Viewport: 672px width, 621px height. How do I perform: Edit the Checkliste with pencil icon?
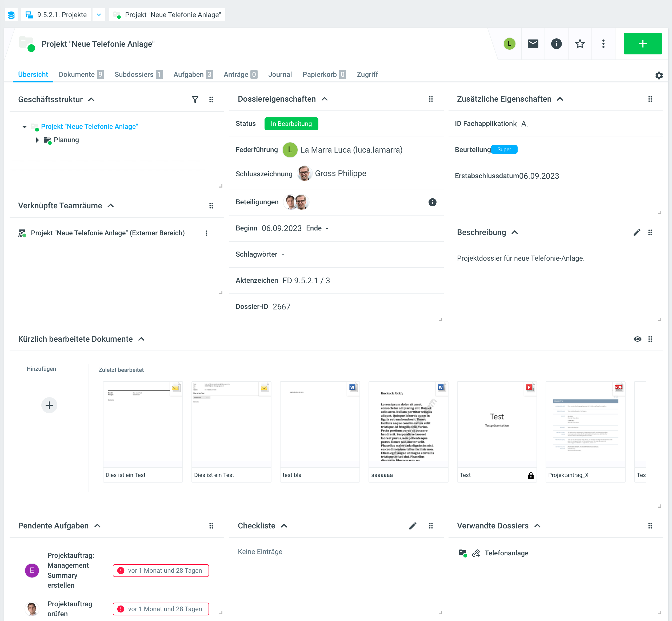pos(413,526)
